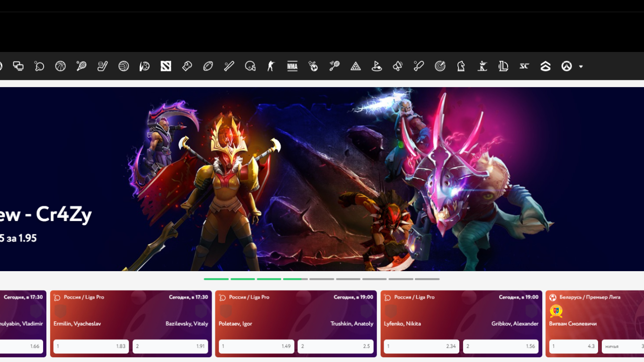Viewport: 644px width, 362px height.
Task: Select the soccer ball with boot icon
Action: (144, 66)
